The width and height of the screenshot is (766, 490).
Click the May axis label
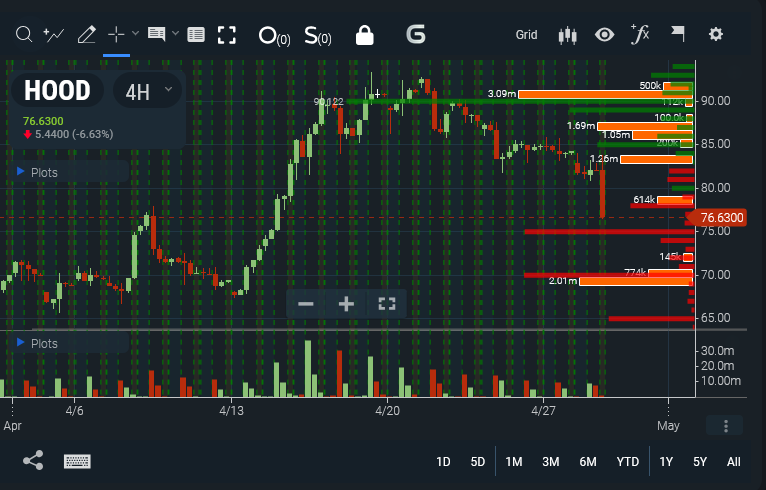point(668,426)
